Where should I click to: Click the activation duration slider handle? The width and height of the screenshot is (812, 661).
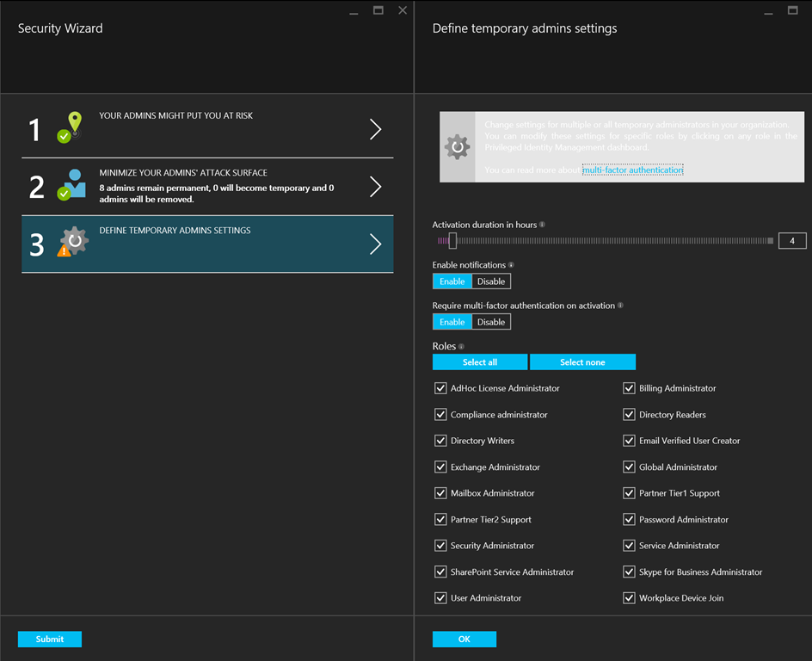(452, 241)
